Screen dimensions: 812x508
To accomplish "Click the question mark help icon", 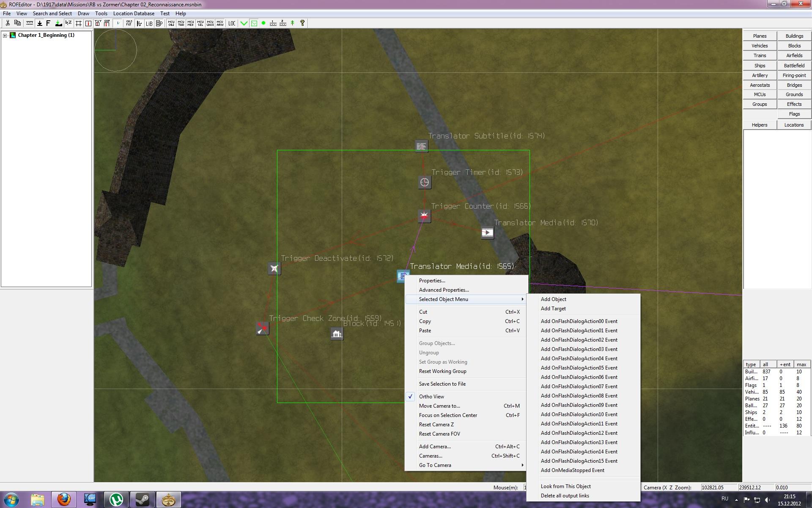I will coord(302,23).
